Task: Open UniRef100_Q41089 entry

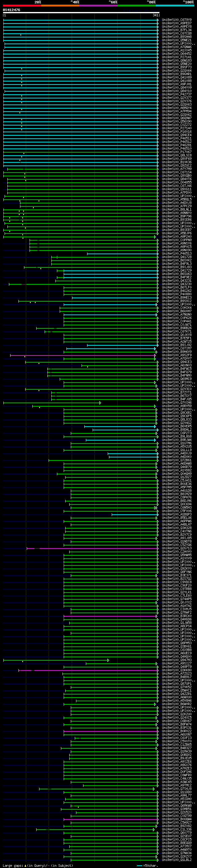Action: (x=177, y=78)
